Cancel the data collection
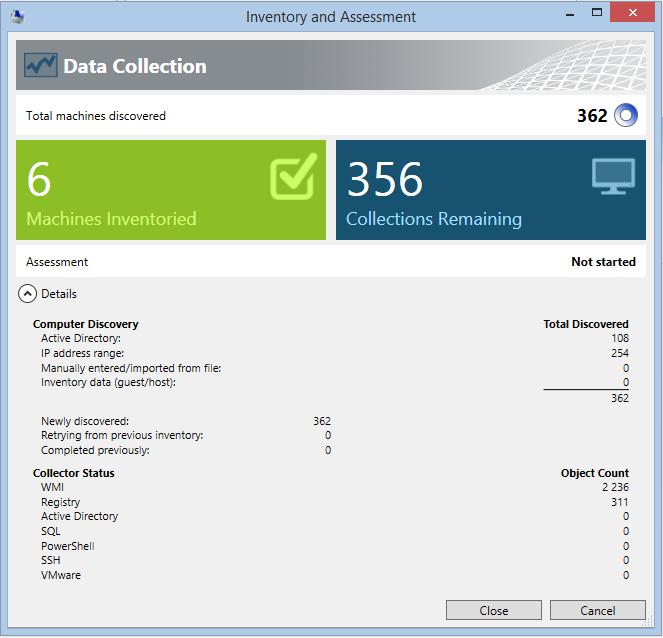The width and height of the screenshot is (663, 638). coord(597,610)
